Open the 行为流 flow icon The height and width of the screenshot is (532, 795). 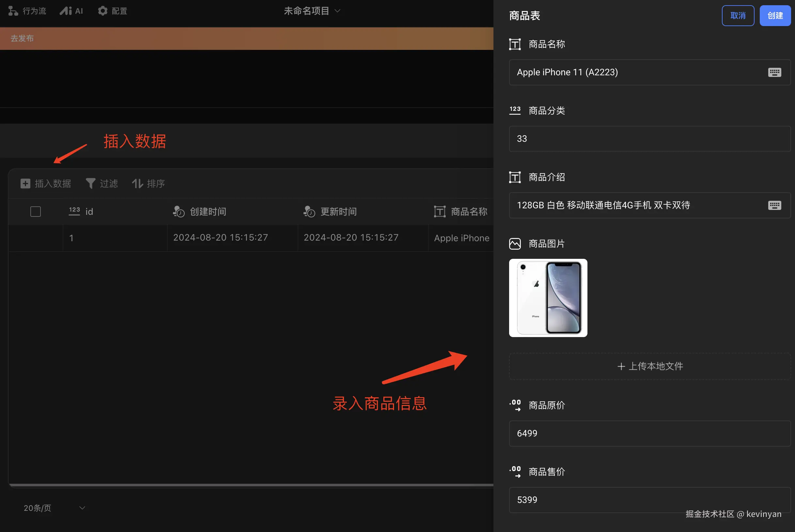click(x=13, y=11)
